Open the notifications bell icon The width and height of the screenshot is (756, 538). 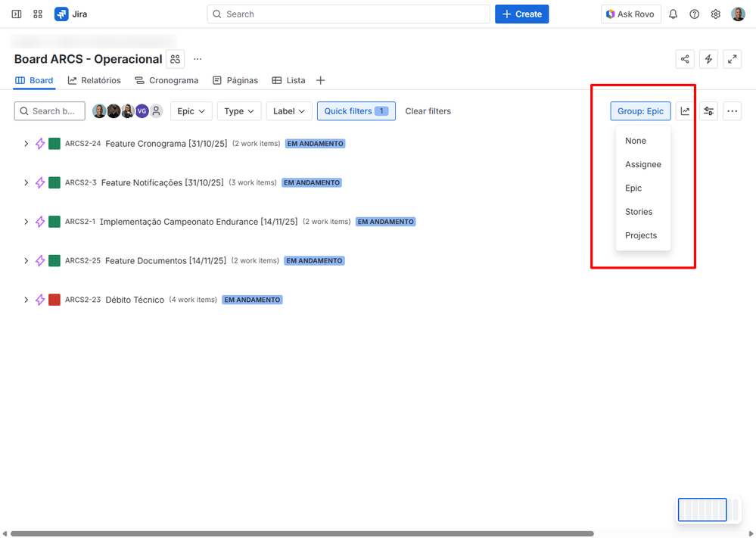[673, 14]
